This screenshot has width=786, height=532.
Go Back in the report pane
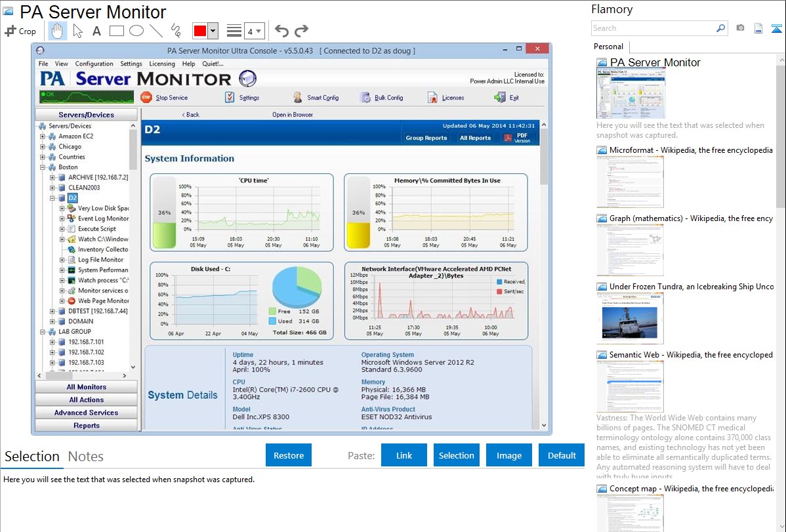[x=190, y=115]
